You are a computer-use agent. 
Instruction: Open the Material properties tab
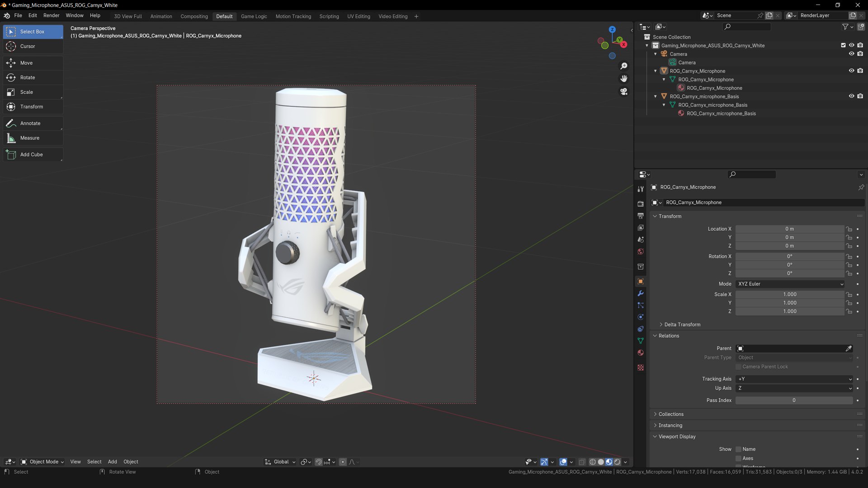641,353
